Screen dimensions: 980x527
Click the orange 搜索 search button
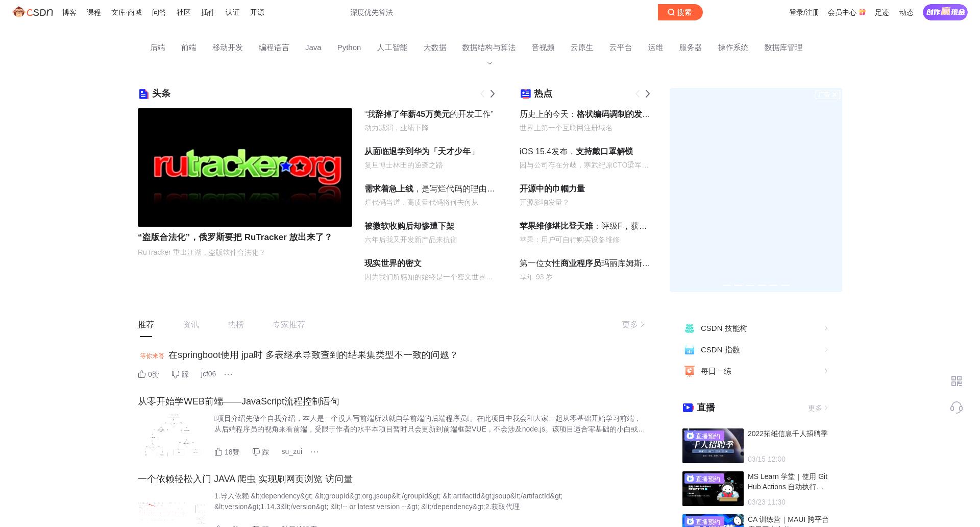[680, 12]
